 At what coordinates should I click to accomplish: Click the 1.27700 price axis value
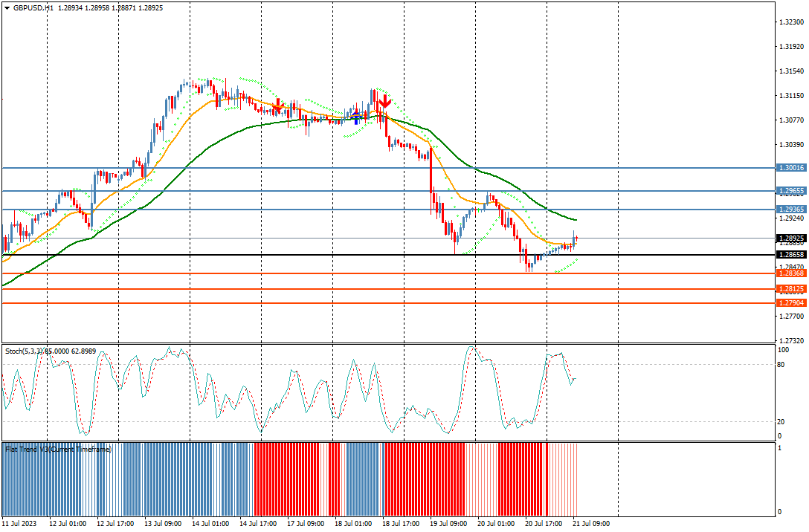click(791, 317)
